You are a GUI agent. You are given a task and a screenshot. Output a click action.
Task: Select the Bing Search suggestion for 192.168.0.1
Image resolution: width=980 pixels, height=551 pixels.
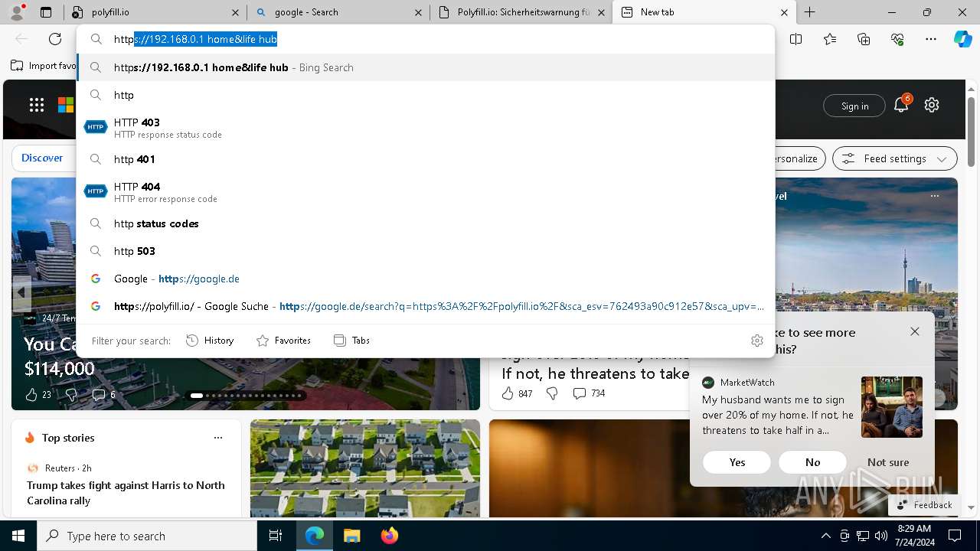point(426,67)
